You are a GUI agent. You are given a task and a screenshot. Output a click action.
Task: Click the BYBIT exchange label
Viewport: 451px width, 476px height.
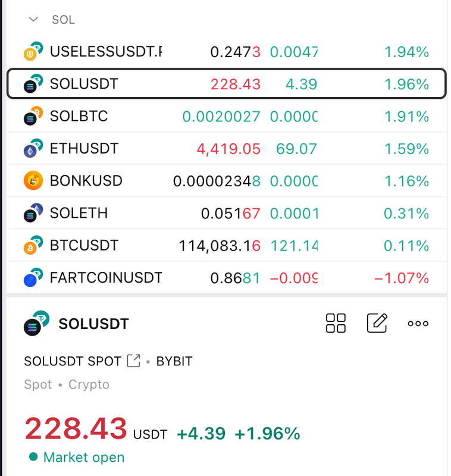pos(174,361)
